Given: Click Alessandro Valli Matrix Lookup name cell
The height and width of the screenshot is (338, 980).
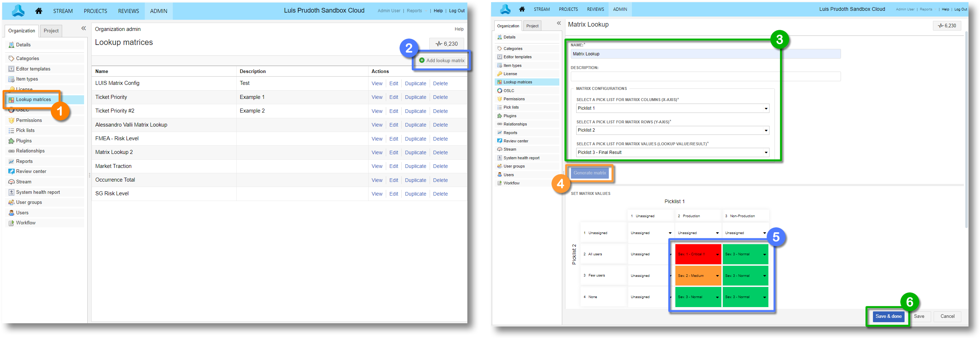Looking at the screenshot, I should [x=164, y=125].
